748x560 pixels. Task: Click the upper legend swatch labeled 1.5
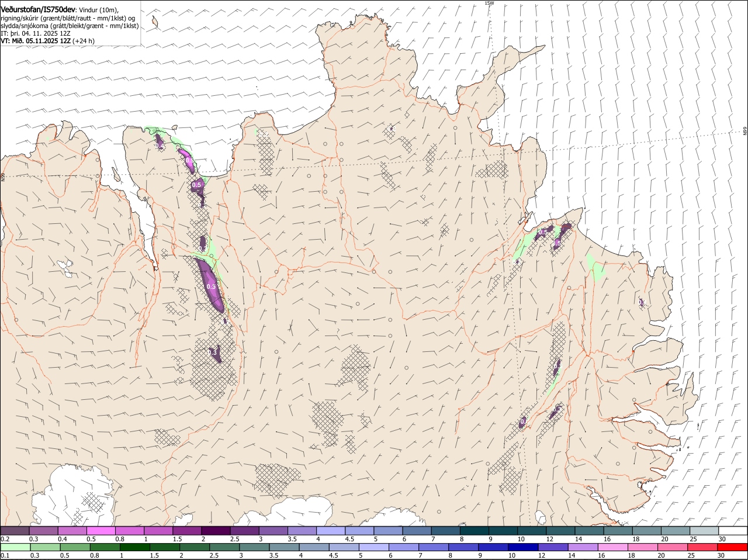tap(186, 531)
